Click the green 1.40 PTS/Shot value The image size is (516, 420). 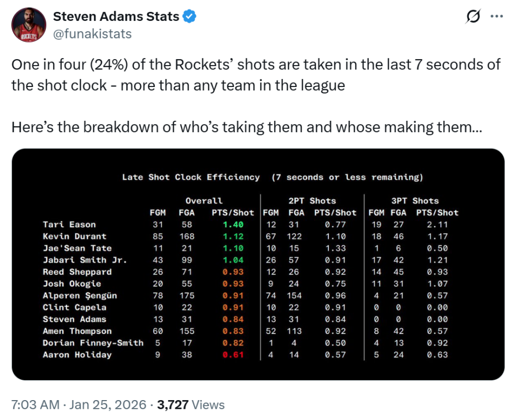tap(232, 225)
